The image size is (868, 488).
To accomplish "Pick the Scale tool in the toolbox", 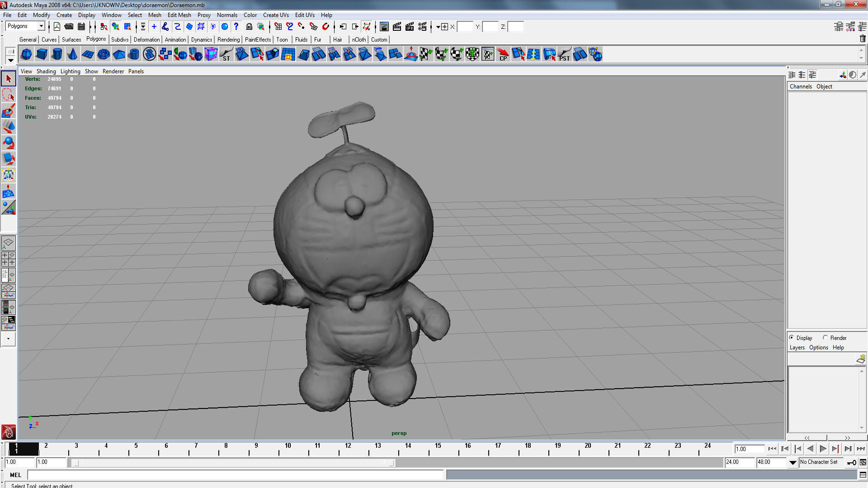I will 8,159.
